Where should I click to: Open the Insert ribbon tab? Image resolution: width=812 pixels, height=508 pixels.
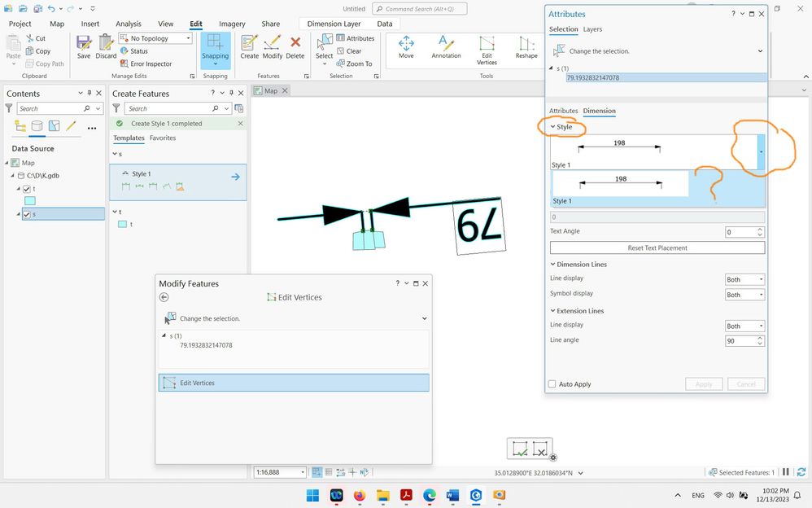[90, 24]
